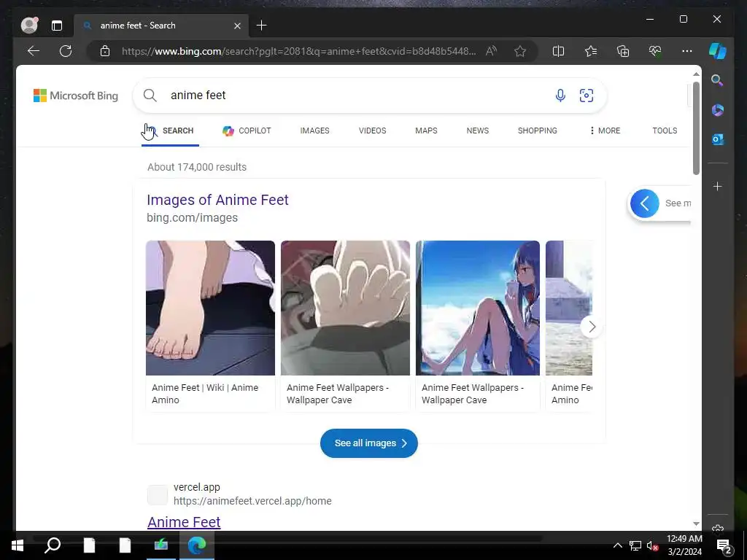Switch to Edge on the taskbar
The image size is (747, 560).
197,545
